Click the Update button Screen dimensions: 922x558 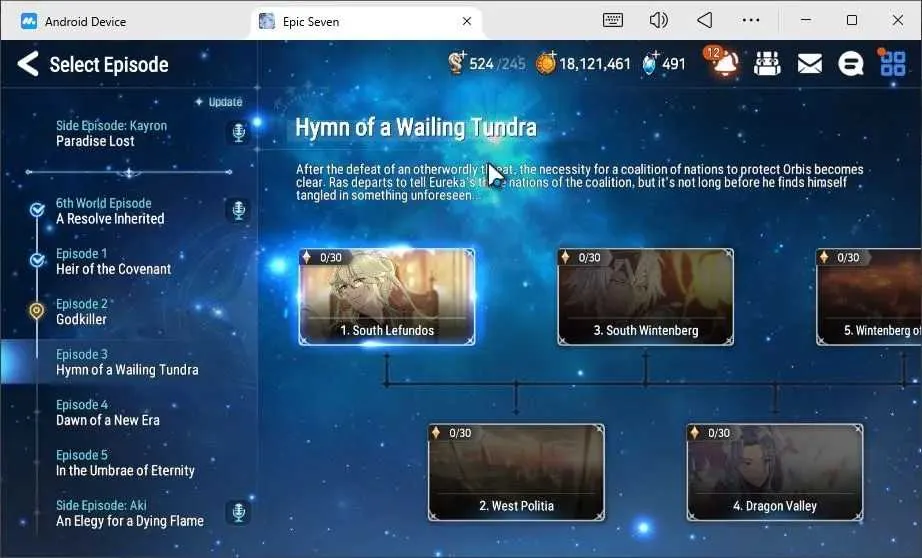(219, 102)
